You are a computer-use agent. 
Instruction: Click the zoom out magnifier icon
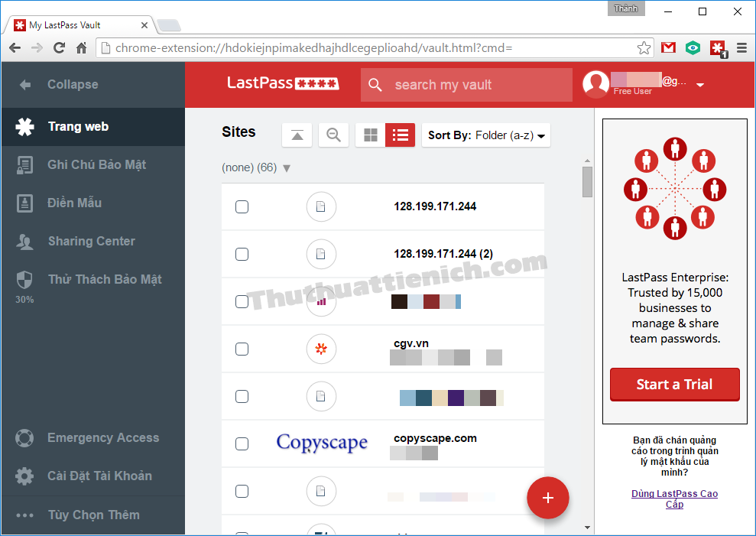point(333,135)
